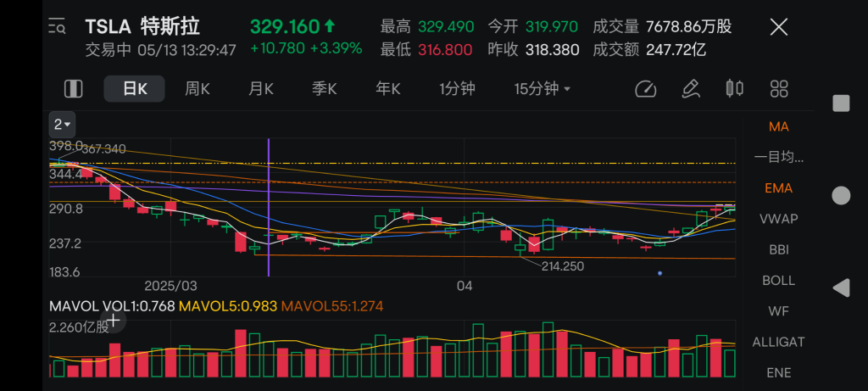
Task: Open the four-square grid menu
Action: point(779,88)
